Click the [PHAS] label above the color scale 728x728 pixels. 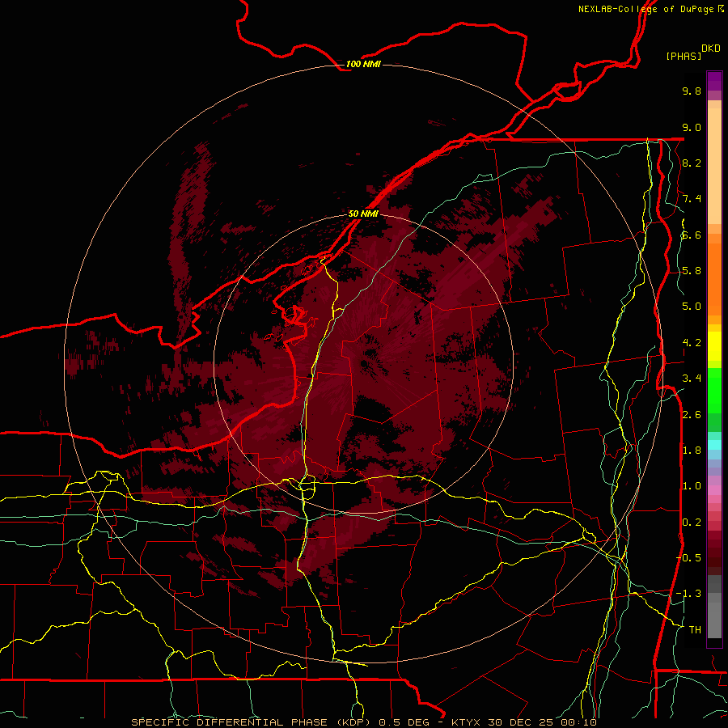point(684,56)
